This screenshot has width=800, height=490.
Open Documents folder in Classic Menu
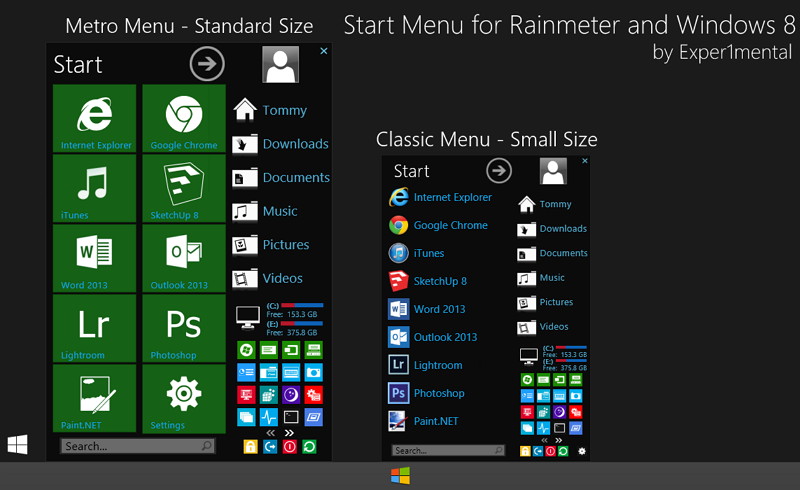click(553, 253)
